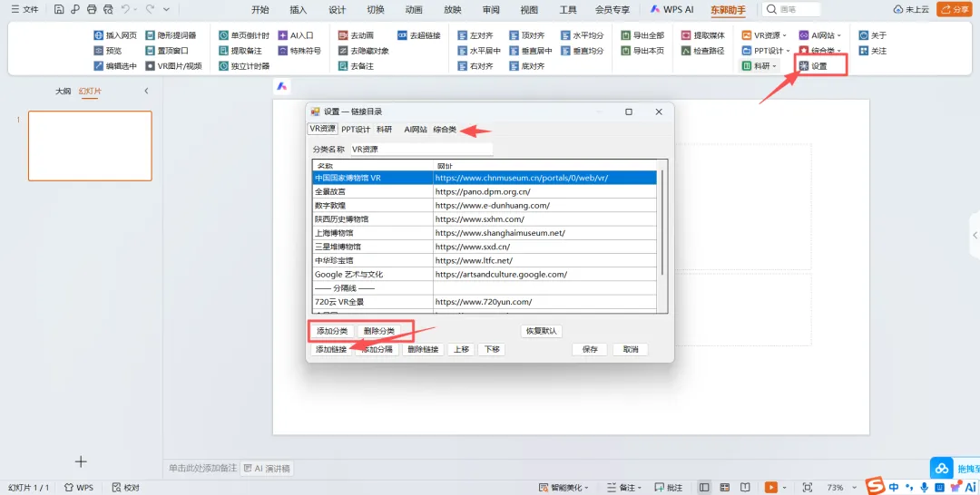This screenshot has height=495, width=980.
Task: Click the 上移 move up button
Action: click(461, 350)
